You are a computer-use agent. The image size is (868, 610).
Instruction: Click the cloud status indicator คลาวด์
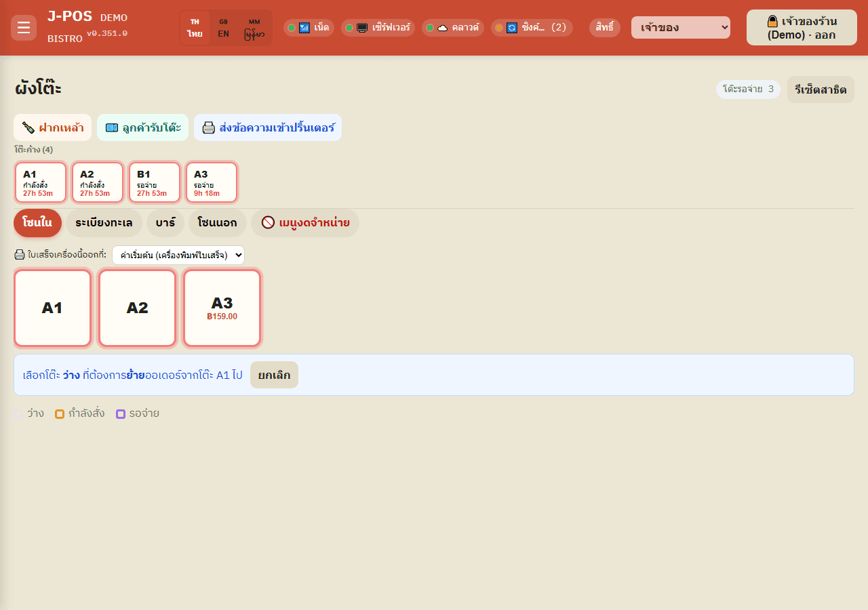[452, 28]
